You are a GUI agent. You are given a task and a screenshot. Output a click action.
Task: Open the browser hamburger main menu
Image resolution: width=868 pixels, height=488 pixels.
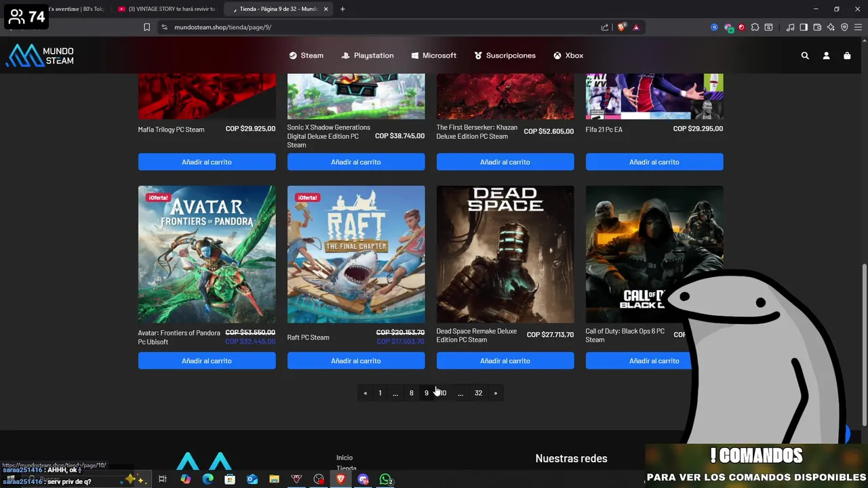(858, 27)
